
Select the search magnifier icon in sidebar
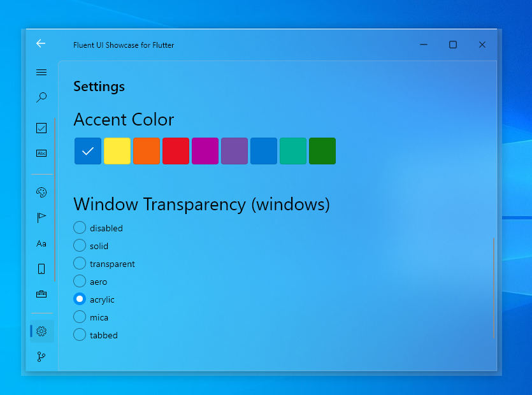click(41, 97)
